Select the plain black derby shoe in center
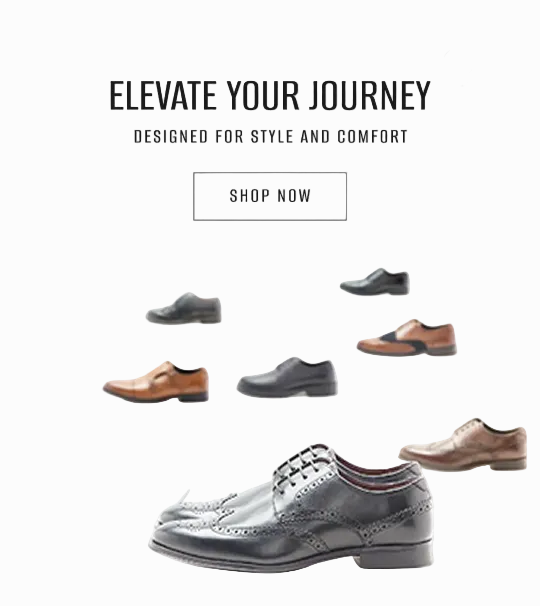 coord(287,377)
